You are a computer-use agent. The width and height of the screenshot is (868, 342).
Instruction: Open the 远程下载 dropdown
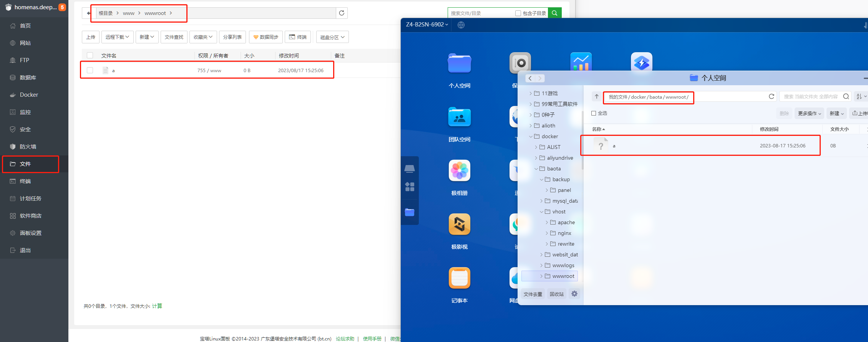click(x=117, y=37)
